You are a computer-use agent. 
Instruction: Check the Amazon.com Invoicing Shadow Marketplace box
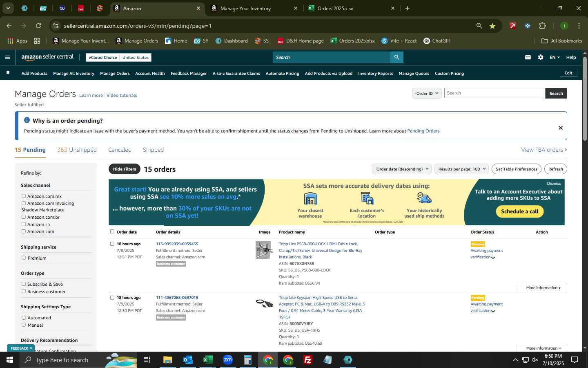tap(24, 203)
